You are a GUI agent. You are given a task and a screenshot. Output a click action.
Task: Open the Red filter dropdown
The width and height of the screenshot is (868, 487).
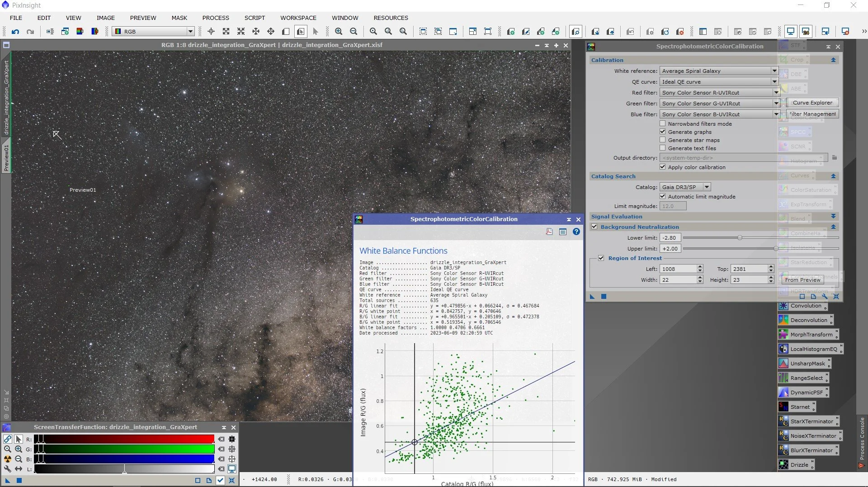coord(776,92)
